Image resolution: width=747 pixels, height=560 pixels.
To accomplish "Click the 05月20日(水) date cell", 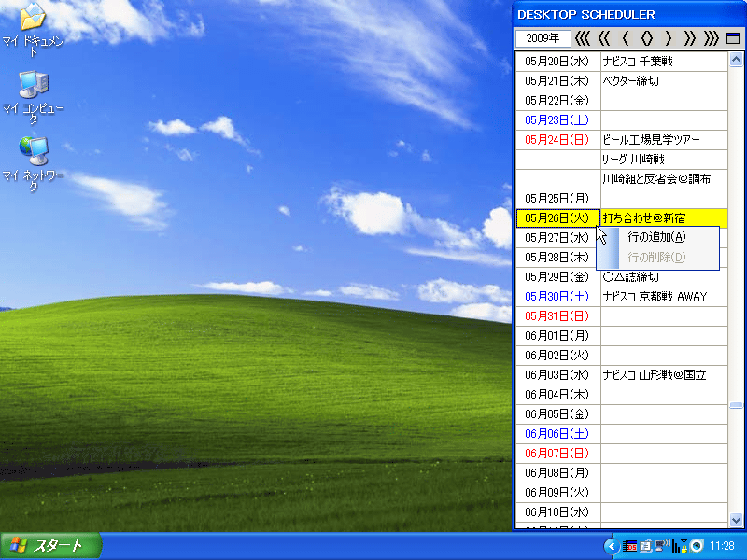I will pos(557,62).
